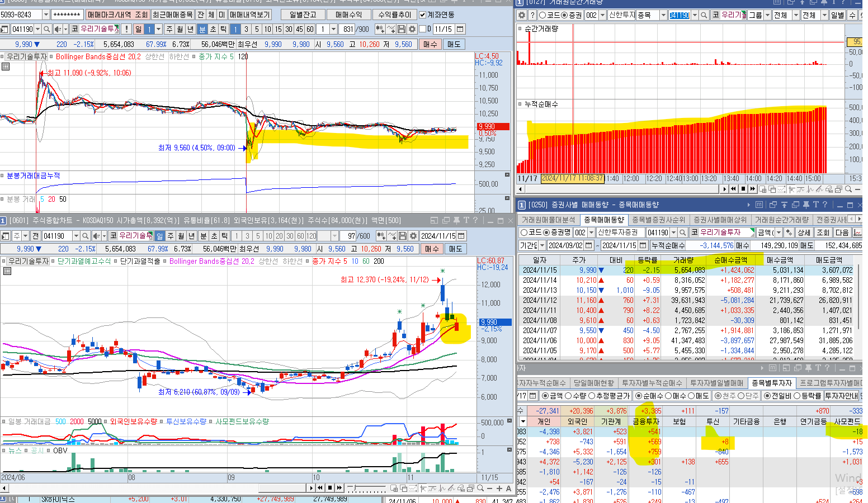The width and height of the screenshot is (868, 503).
Task: Open settings gear in 거래원순간거래량 window
Action: (522, 15)
